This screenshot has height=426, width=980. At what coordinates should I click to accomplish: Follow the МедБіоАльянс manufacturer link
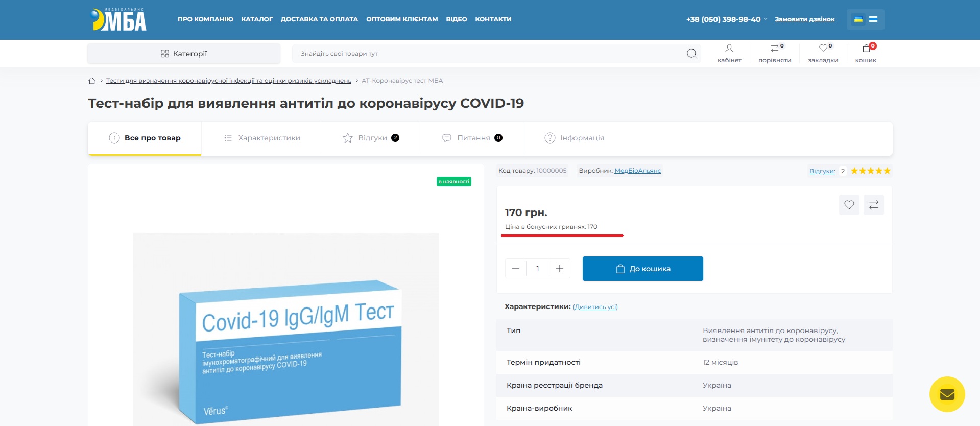tap(637, 171)
